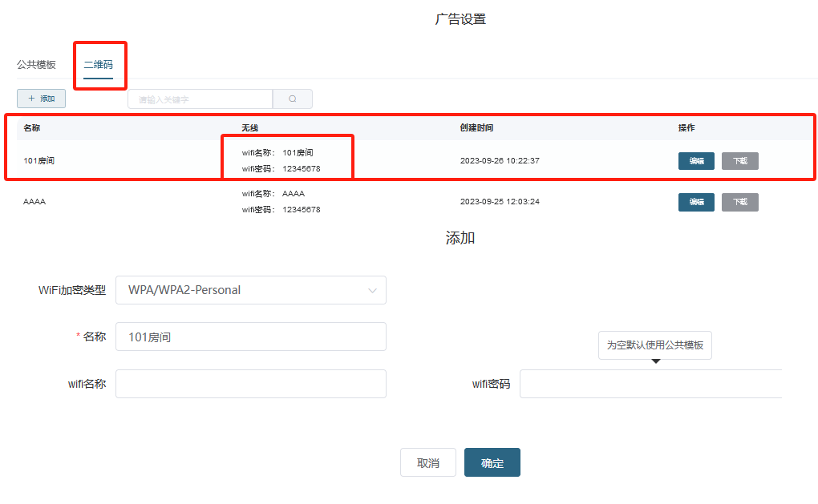
Task: Select the 101房间 name cell in table
Action: point(39,161)
